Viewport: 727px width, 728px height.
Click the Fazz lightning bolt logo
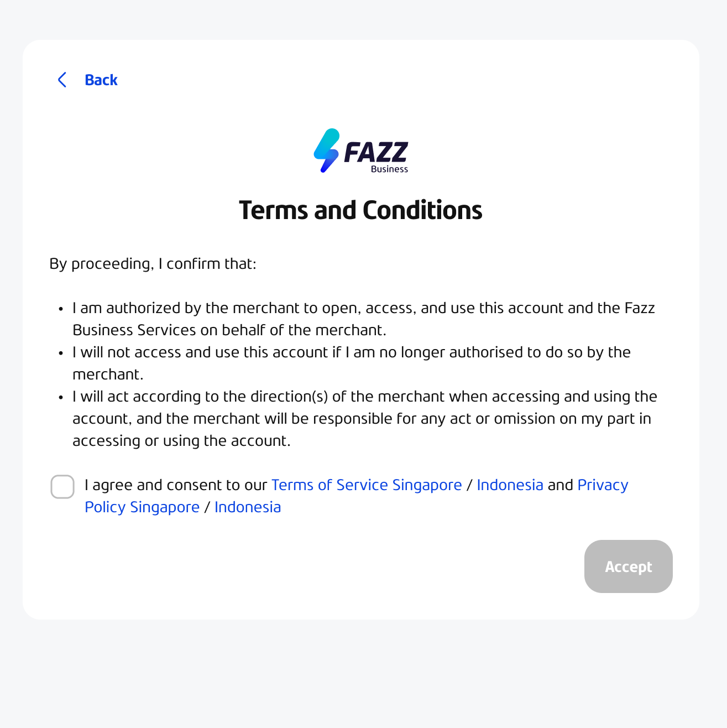[x=326, y=150]
